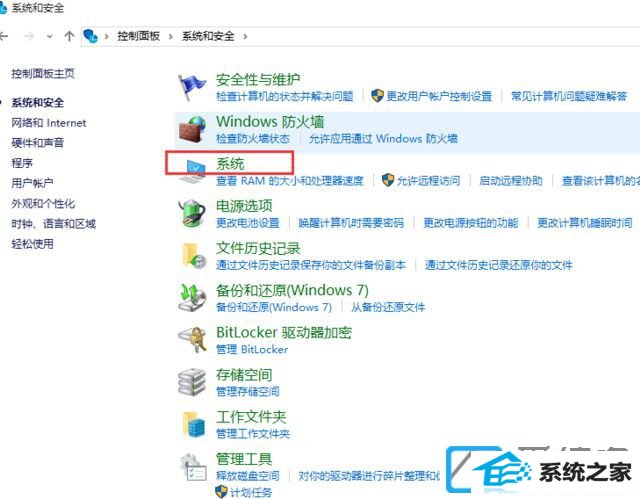Click the 允许远程访问 link

pyautogui.click(x=429, y=180)
